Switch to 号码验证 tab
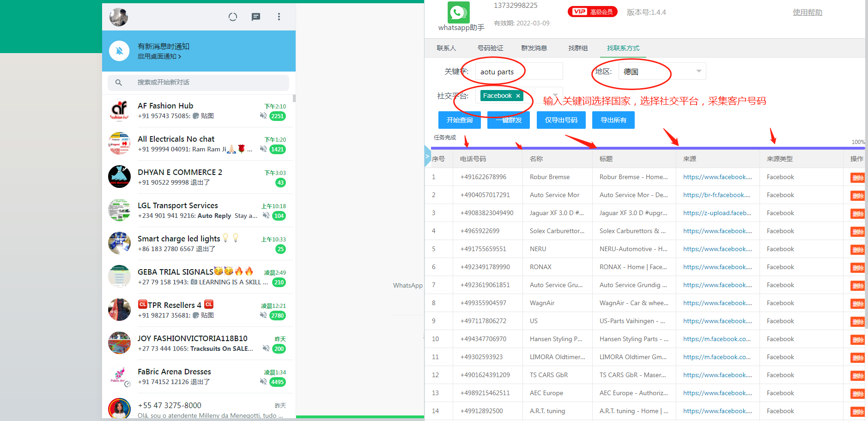 tap(490, 48)
